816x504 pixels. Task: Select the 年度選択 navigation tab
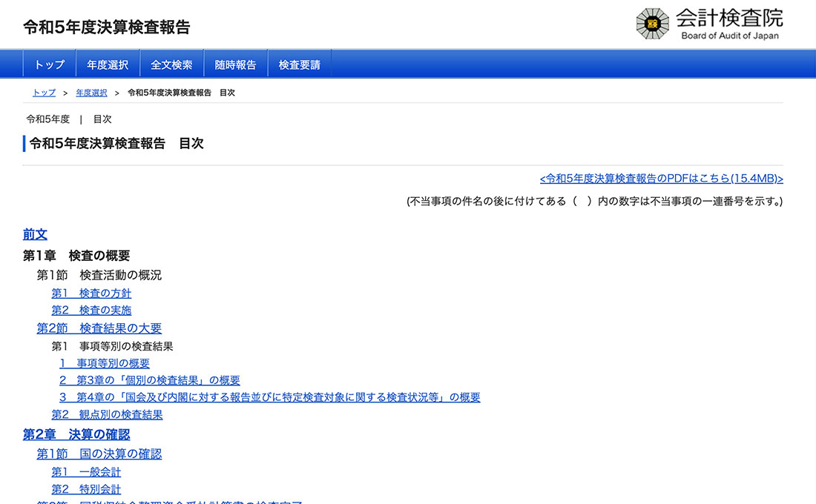[108, 64]
